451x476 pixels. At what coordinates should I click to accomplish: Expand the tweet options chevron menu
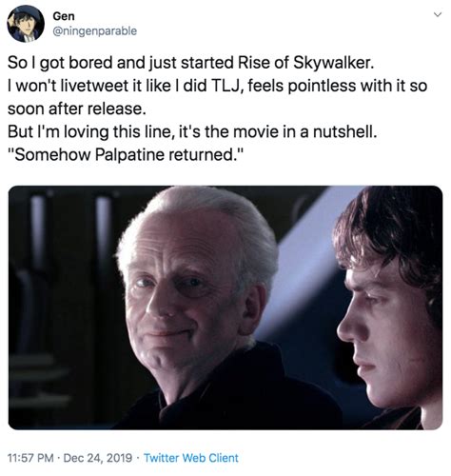(438, 14)
